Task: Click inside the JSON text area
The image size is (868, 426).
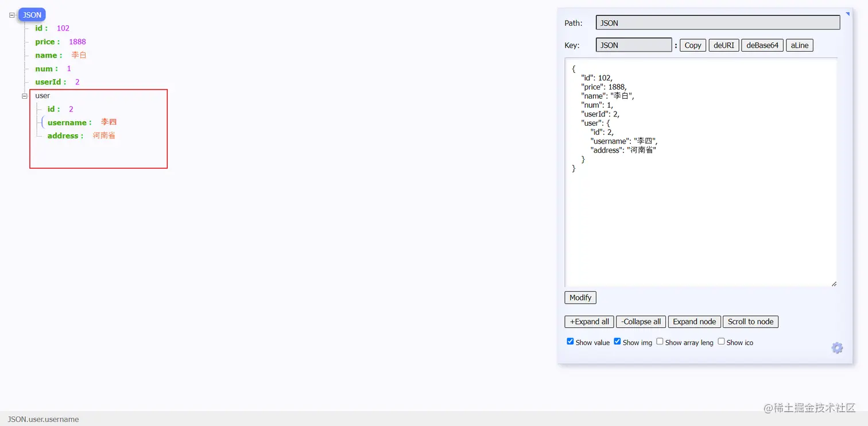Action: 700,172
